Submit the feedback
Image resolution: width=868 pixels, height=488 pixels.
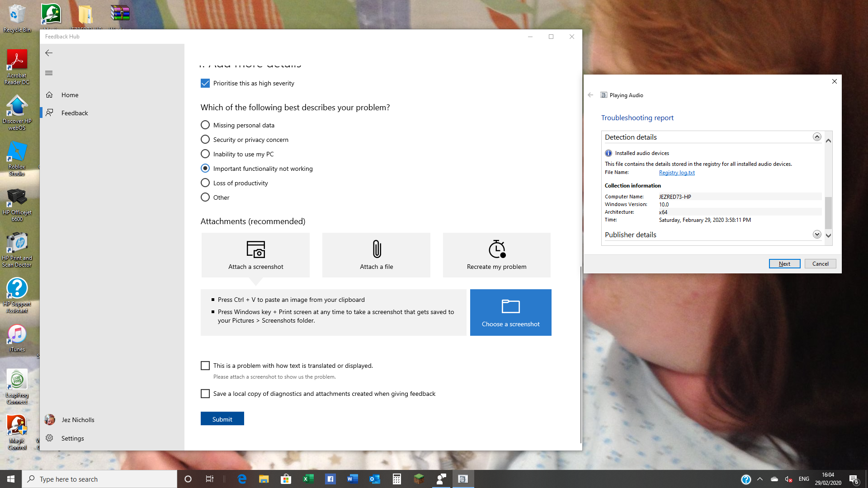click(222, 419)
